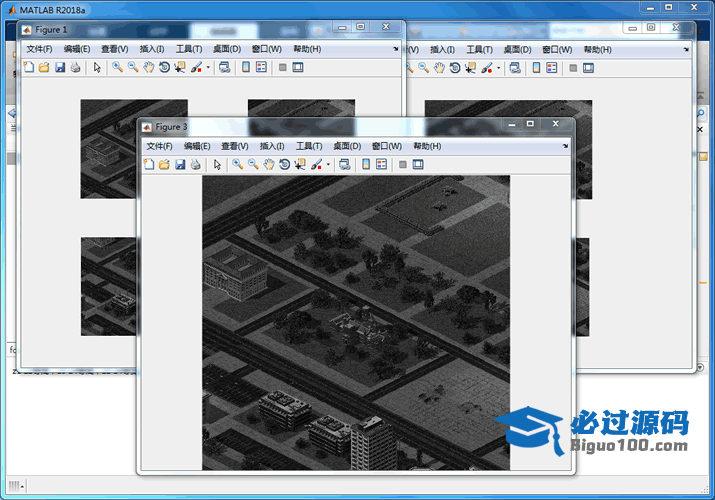Maximize the Figure 3 window

(x=530, y=124)
